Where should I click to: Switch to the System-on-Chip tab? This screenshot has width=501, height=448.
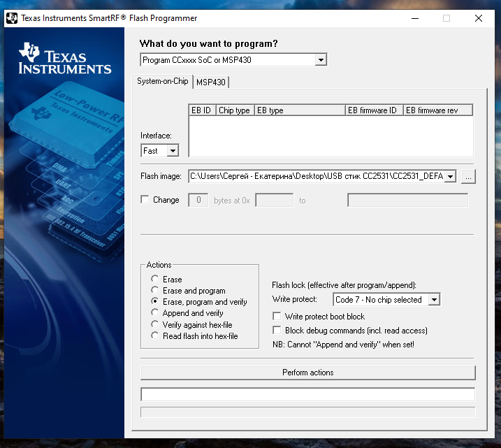[162, 81]
